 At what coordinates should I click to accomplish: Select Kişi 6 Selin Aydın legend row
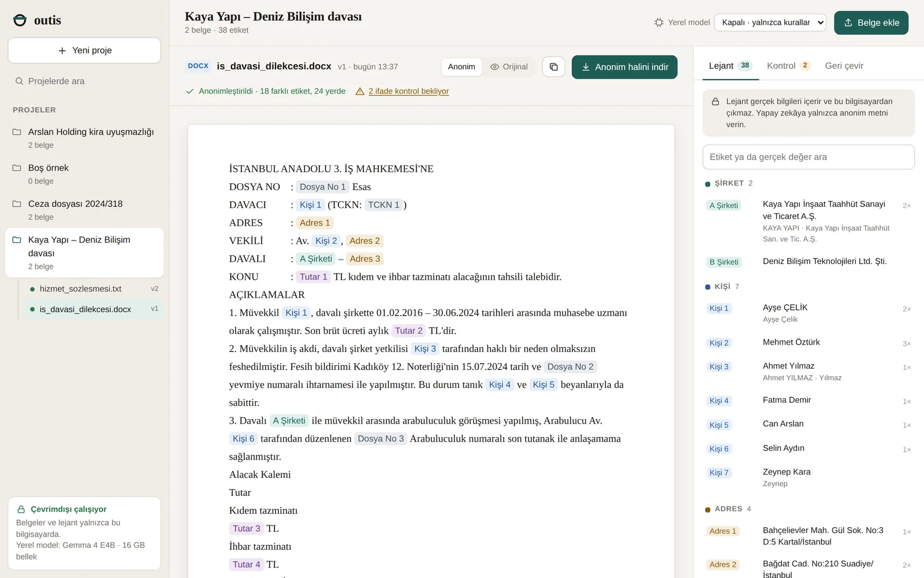[808, 449]
